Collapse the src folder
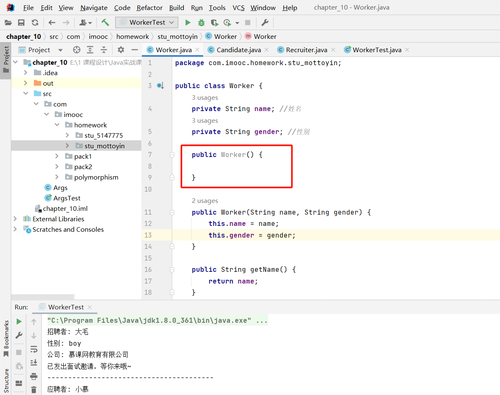This screenshot has height=395, width=500. click(x=26, y=94)
